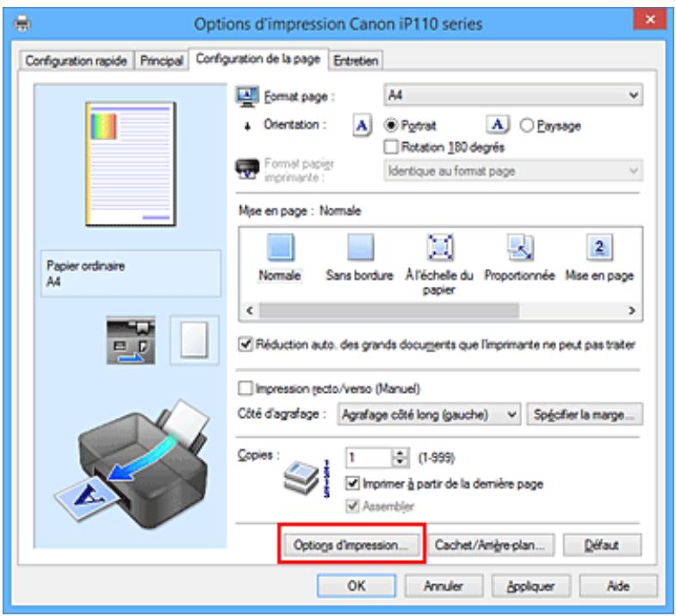
Task: Toggle the Assembler checkbox
Action: (x=352, y=506)
